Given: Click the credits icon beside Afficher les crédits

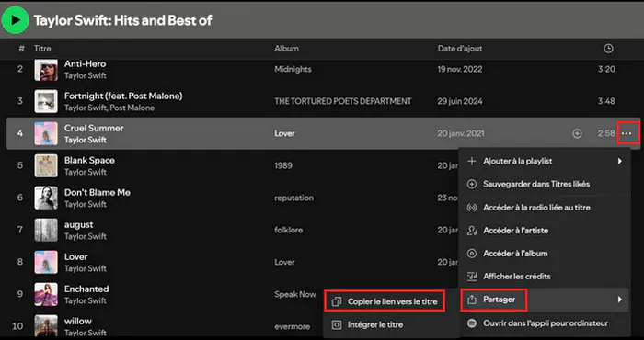Looking at the screenshot, I should 472,277.
